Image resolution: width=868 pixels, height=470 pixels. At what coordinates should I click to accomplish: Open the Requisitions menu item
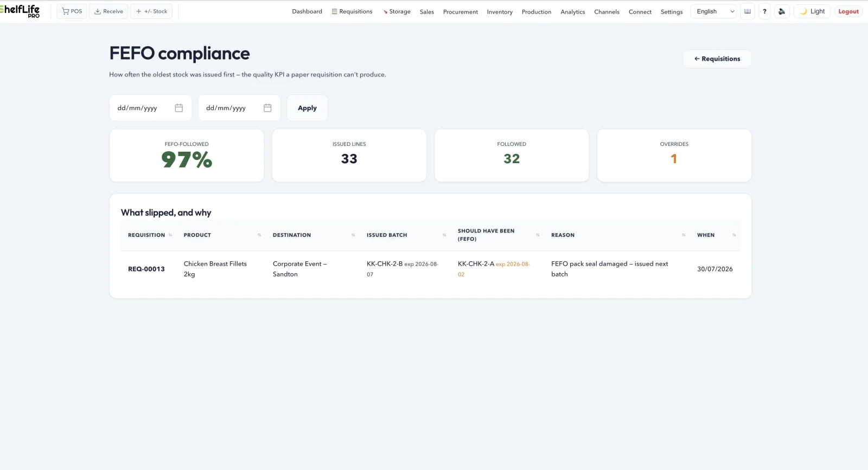352,11
